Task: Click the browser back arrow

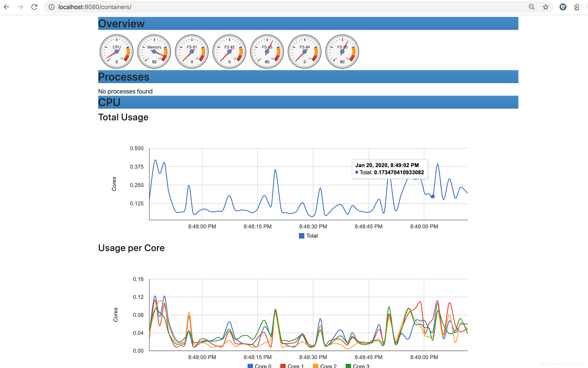Action: [6, 7]
